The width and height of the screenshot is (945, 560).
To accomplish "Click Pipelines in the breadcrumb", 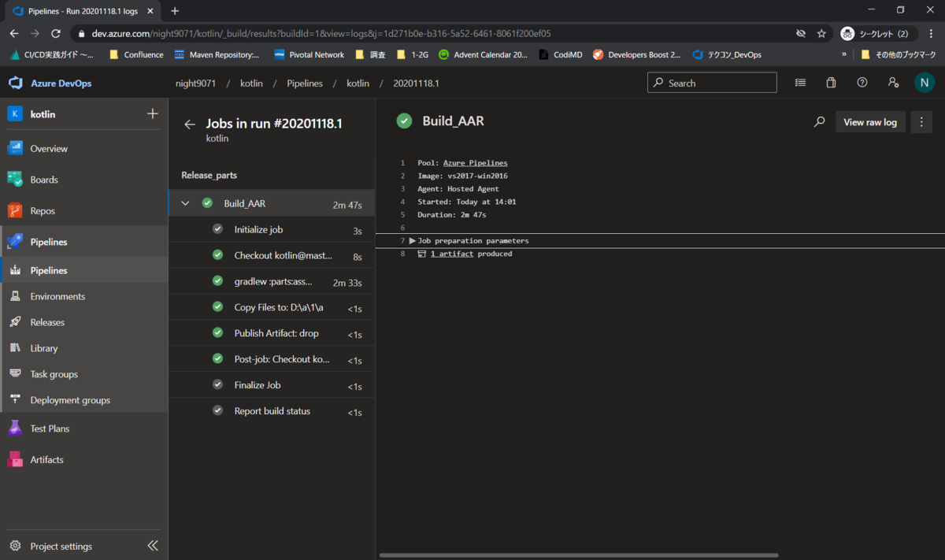I will 305,83.
